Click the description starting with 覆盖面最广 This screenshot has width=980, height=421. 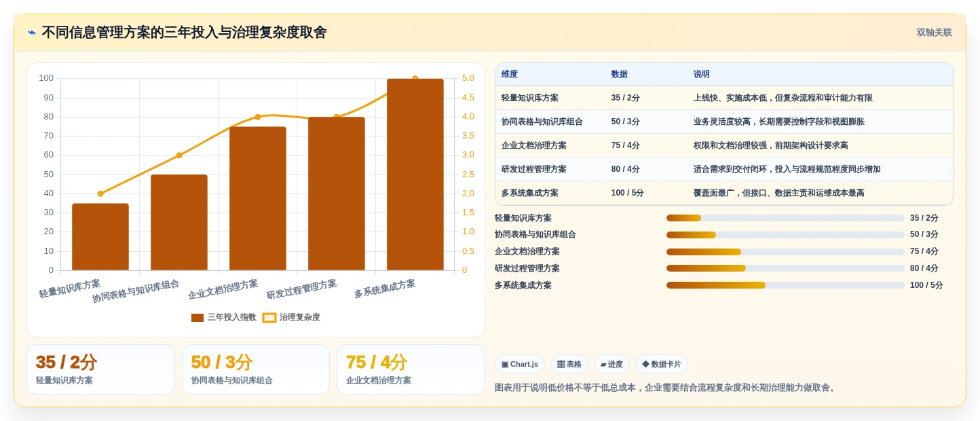coord(779,194)
